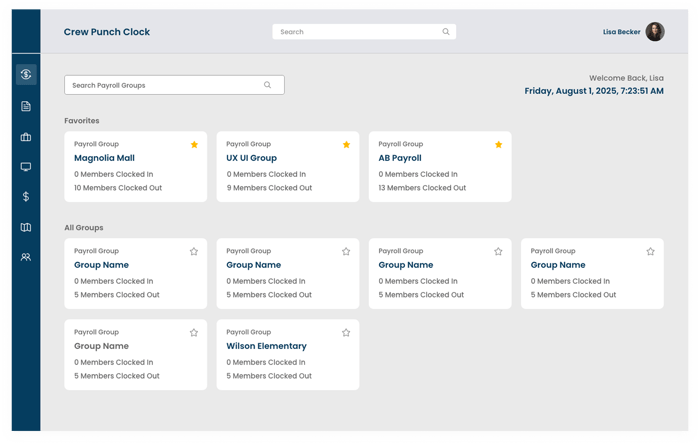Viewport: 700px width, 445px height.
Task: Open the users group sidebar icon
Action: coord(26,257)
